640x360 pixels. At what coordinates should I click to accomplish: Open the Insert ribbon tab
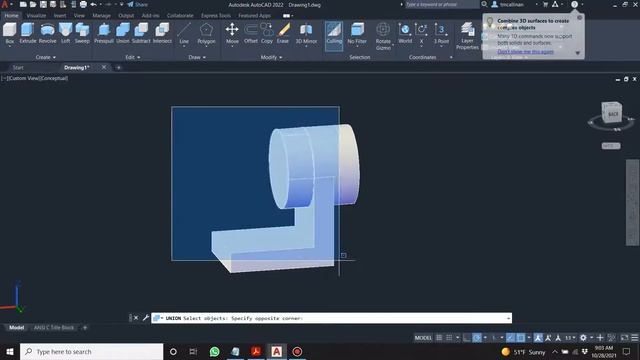(60, 16)
